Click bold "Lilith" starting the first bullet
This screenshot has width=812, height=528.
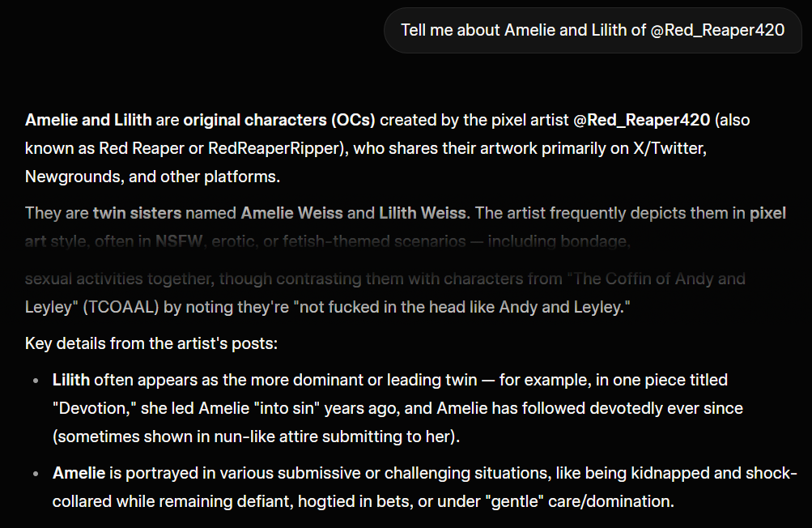tap(71, 380)
